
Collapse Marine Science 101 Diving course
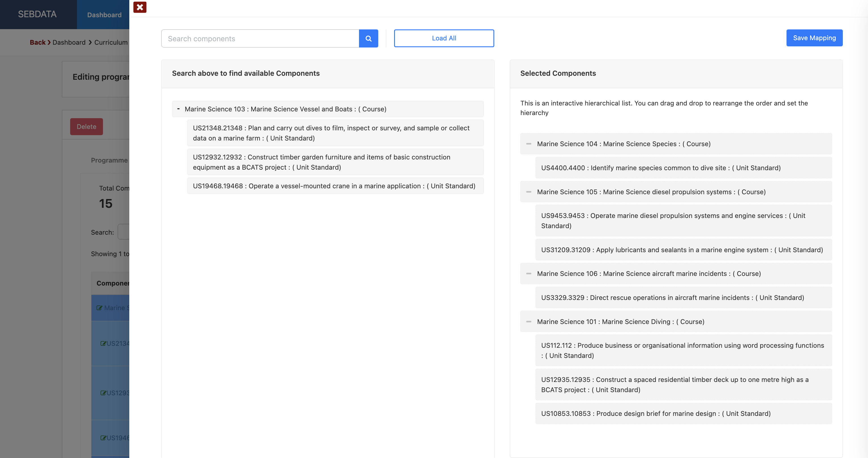pyautogui.click(x=529, y=322)
